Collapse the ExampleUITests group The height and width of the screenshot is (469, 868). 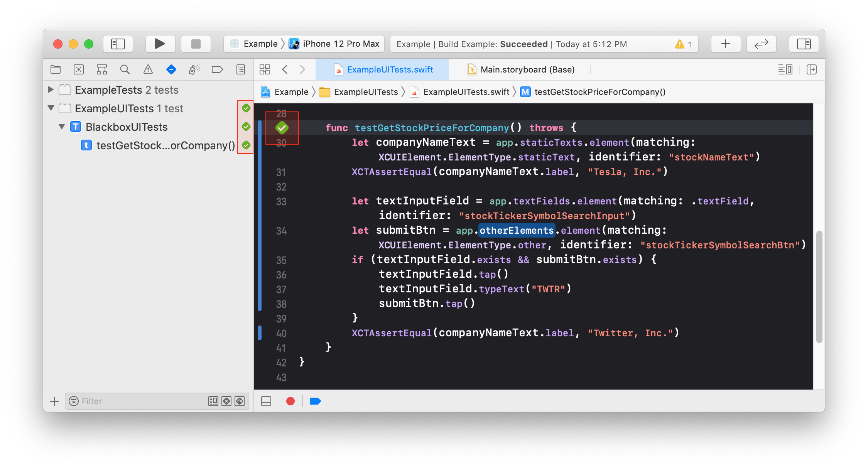(51, 108)
